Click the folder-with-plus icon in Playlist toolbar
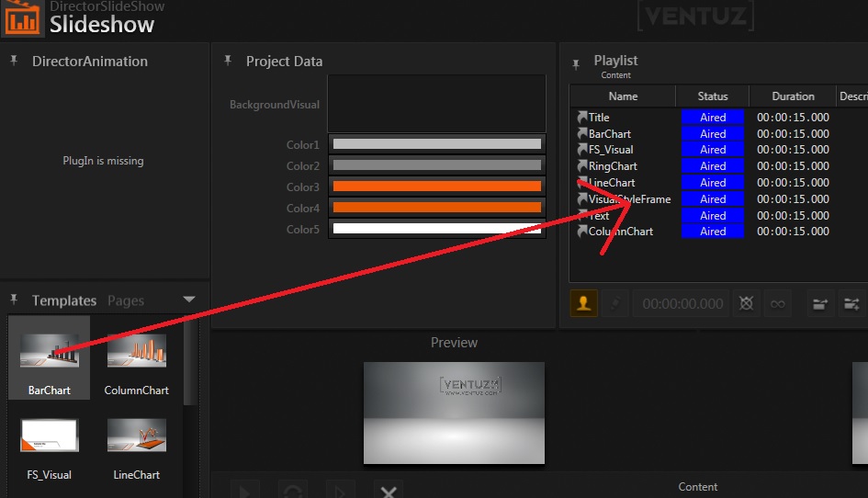 (x=852, y=303)
